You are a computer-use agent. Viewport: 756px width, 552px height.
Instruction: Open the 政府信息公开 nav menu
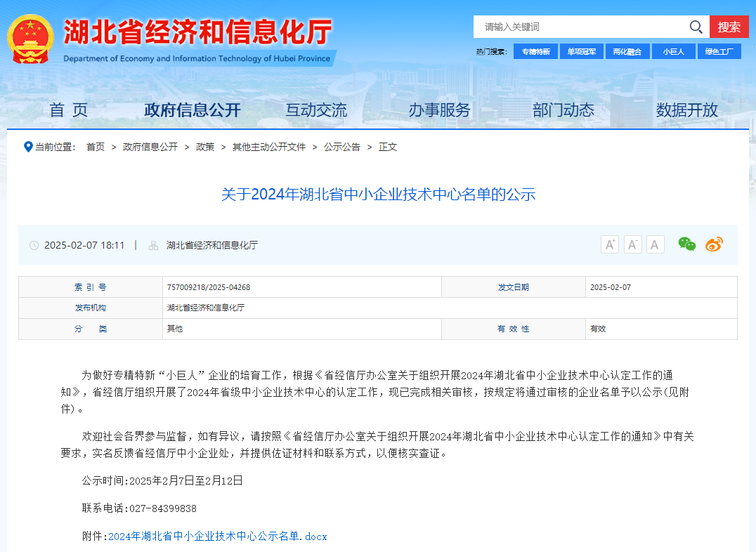tap(193, 110)
